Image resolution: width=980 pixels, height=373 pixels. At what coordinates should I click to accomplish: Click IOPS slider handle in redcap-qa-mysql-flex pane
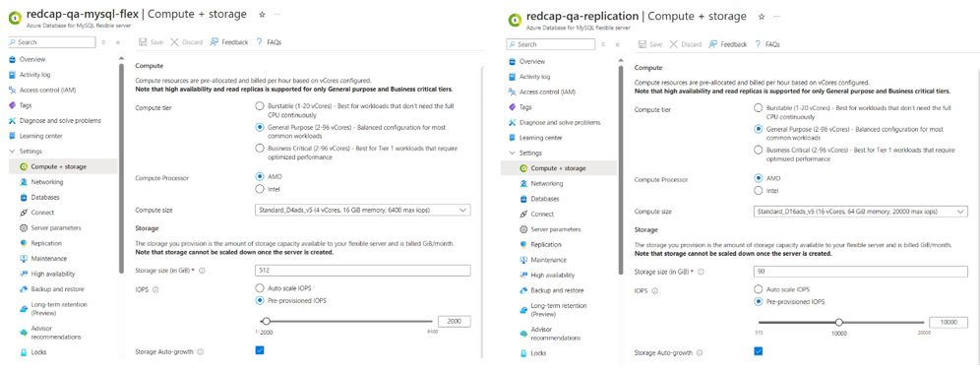coord(267,321)
